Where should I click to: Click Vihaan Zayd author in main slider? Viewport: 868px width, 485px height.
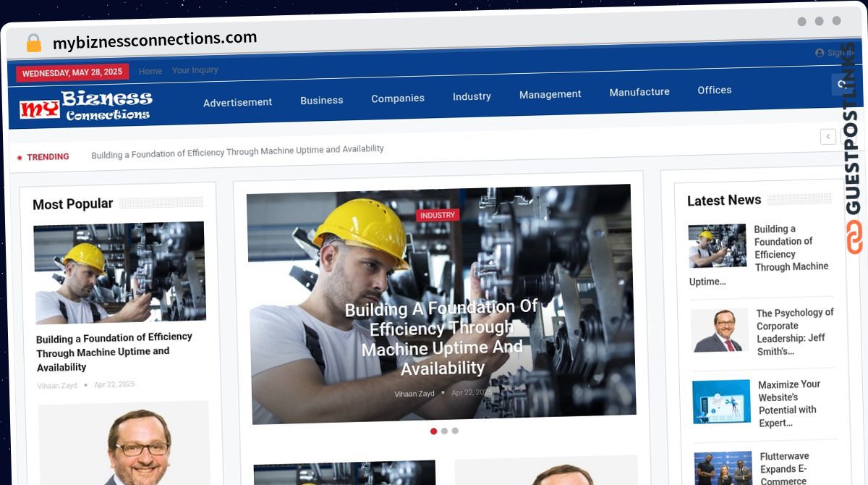tap(414, 394)
